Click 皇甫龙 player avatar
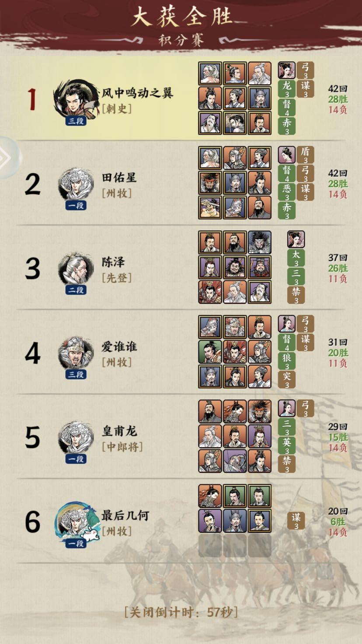This screenshot has width=362, height=644. 76,437
